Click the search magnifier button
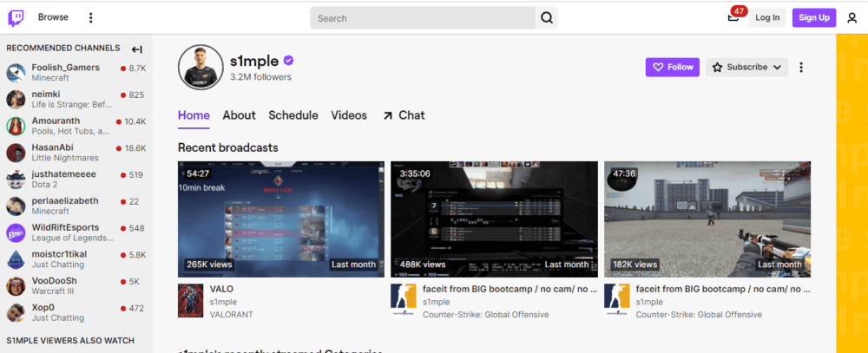 [547, 17]
